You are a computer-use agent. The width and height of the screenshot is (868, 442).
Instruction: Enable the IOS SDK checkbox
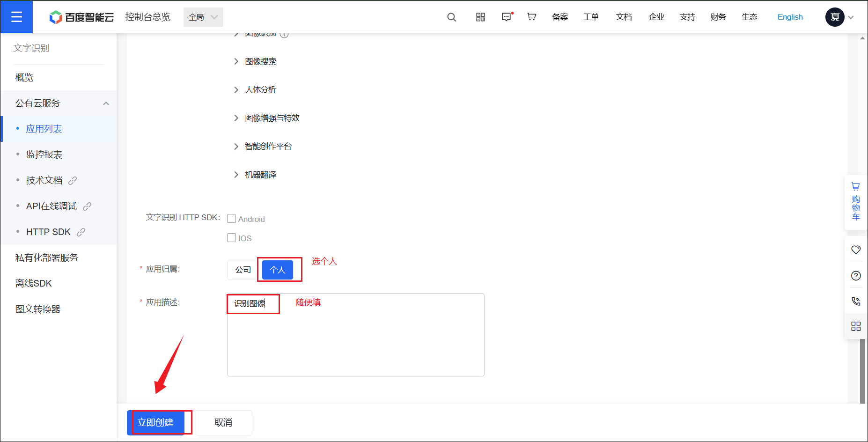[231, 238]
